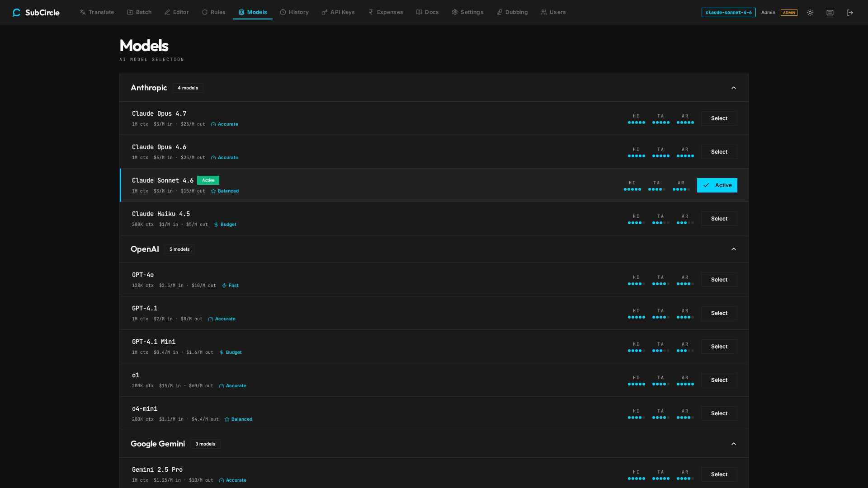Screen dimensions: 868x488
Task: Click the Accurate gauge icon for Claude Opus 4.7
Action: [213, 124]
